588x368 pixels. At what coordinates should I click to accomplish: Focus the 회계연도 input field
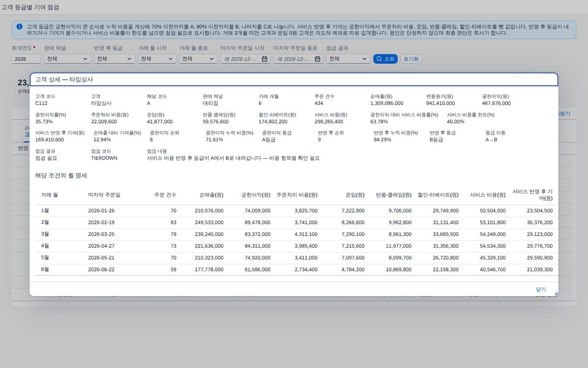(26, 59)
